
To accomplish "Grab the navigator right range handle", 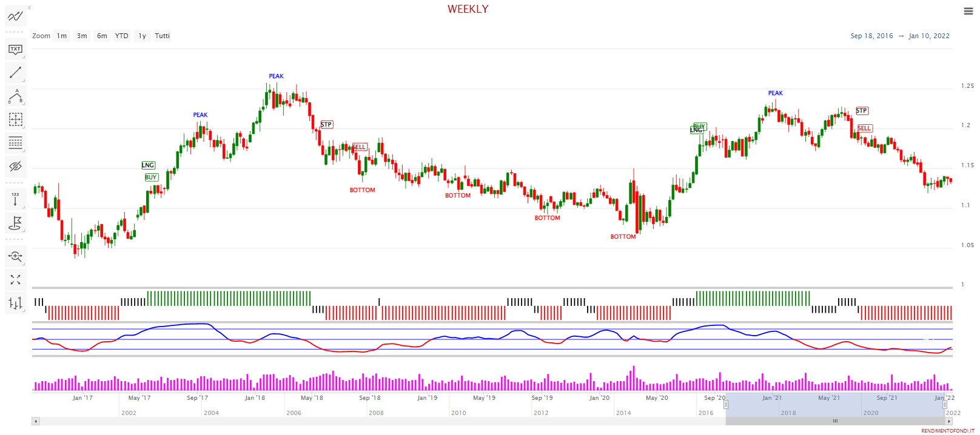I will (x=944, y=405).
